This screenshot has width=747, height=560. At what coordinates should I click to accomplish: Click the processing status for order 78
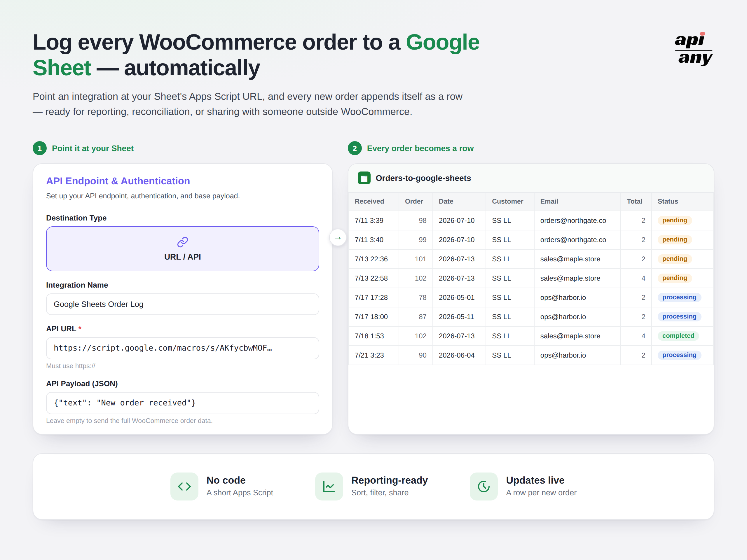coord(679,297)
